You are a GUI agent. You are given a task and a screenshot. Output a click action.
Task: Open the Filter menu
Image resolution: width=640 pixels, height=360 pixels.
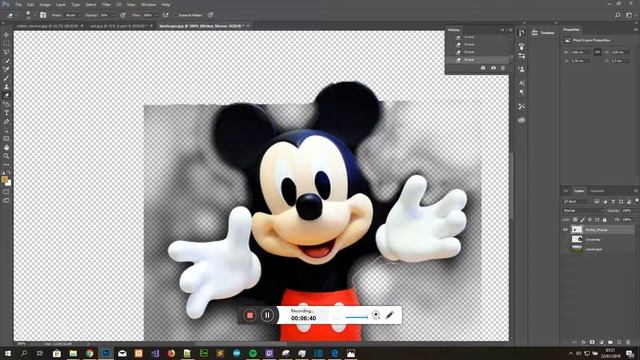(106, 4)
